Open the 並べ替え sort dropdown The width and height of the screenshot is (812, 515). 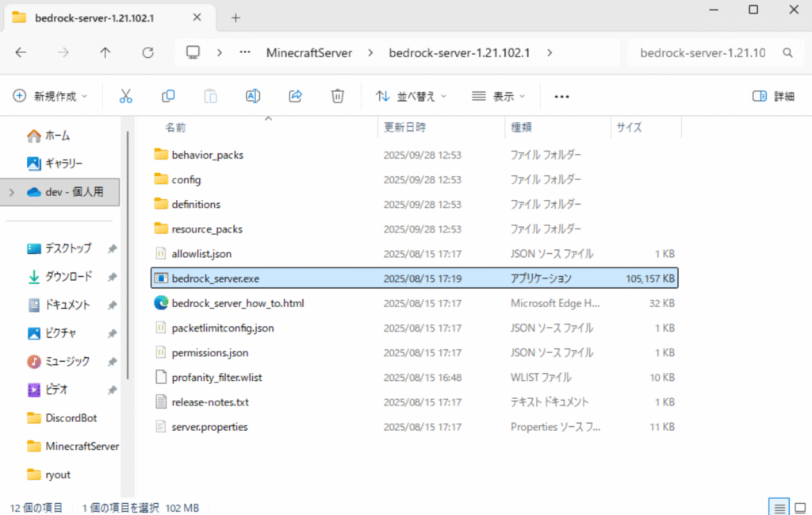pos(412,96)
